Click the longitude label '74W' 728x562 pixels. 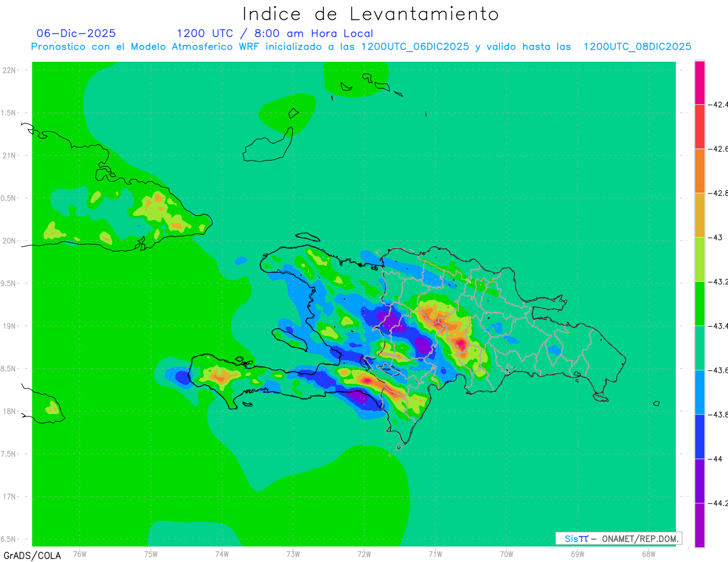tap(222, 554)
